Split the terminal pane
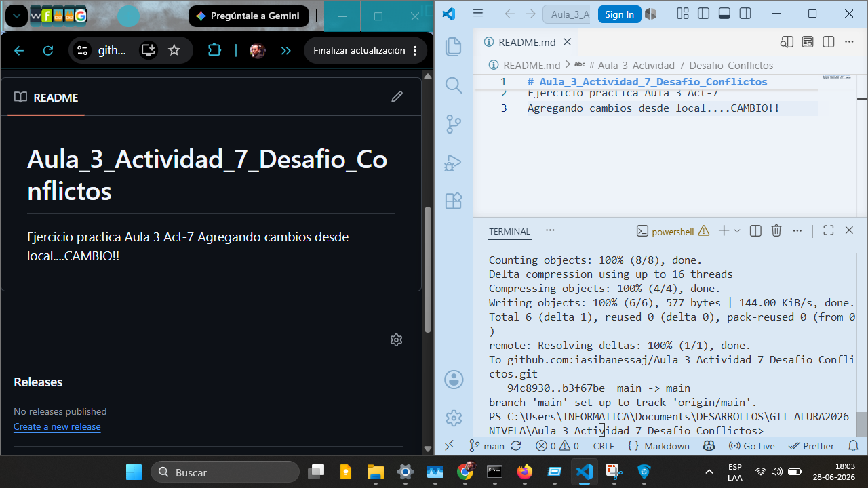Viewport: 868px width, 488px height. 756,230
